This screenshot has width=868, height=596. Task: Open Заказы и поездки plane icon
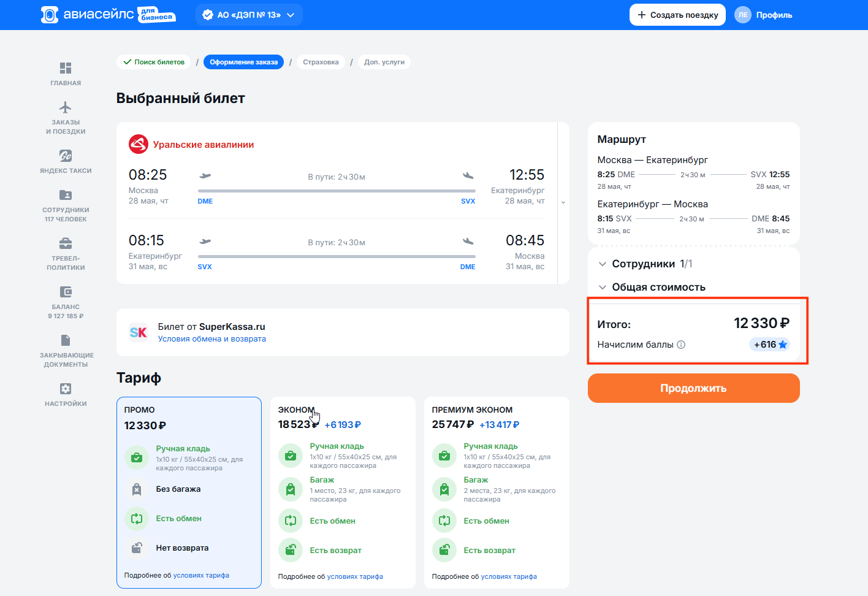point(66,107)
